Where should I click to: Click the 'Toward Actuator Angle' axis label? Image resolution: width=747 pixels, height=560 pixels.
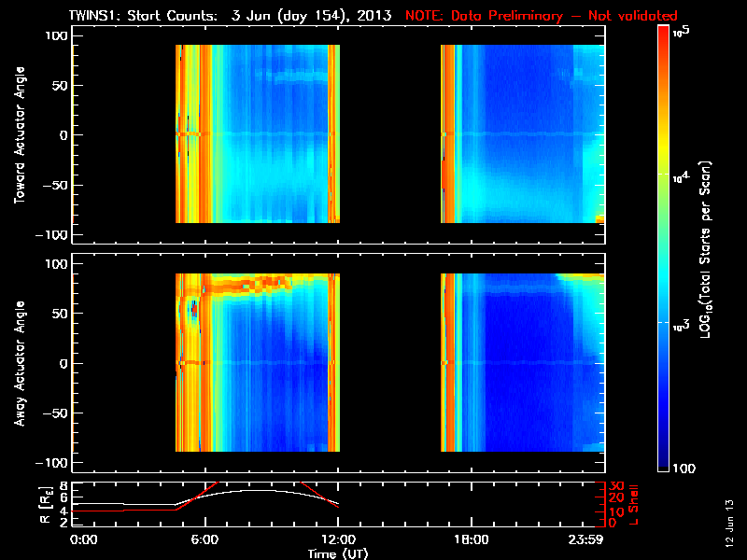pyautogui.click(x=19, y=134)
